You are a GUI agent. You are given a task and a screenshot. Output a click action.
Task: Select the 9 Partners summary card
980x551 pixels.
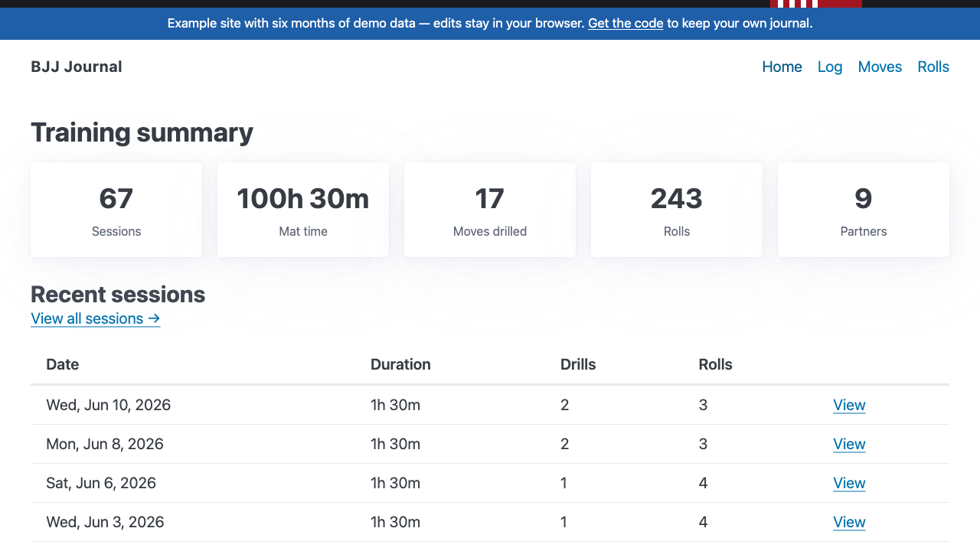coord(864,210)
